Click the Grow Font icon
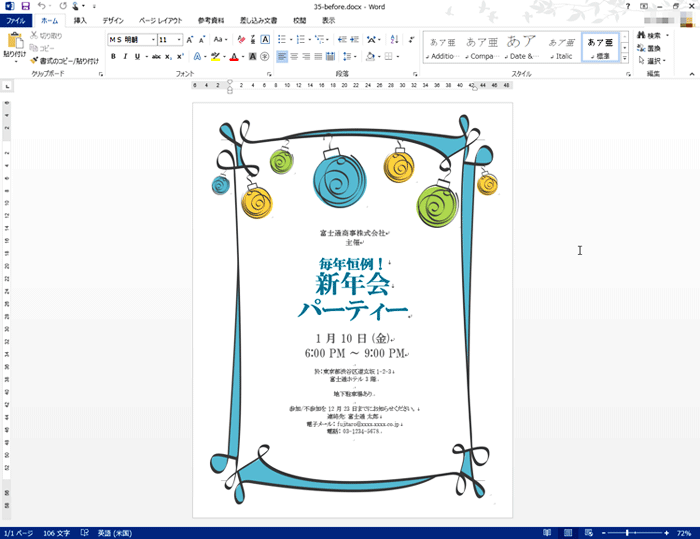 click(x=190, y=40)
